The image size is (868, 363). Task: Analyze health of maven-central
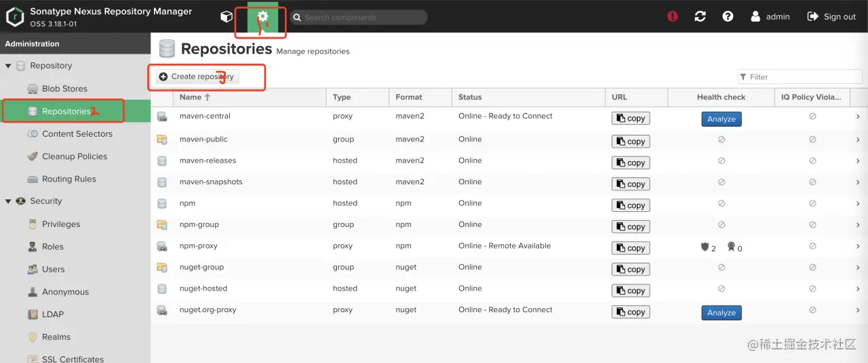(722, 119)
